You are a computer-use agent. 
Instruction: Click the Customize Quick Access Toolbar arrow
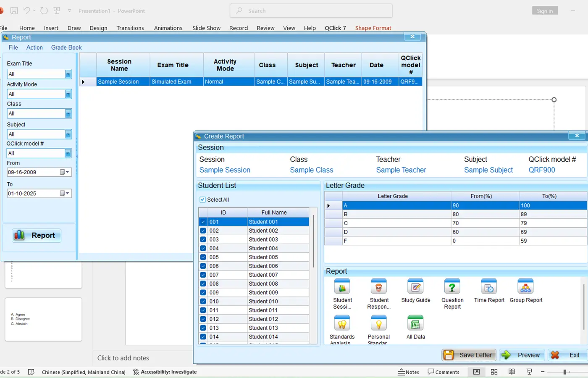pos(69,10)
